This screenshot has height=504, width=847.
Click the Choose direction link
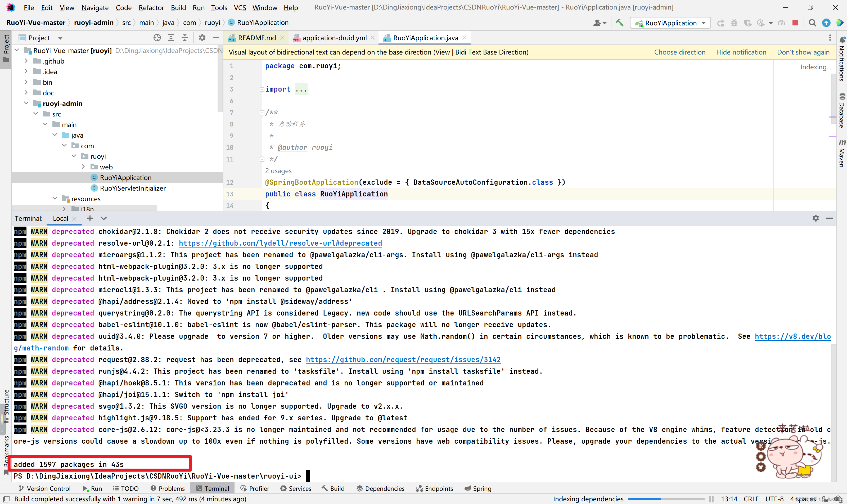click(679, 52)
